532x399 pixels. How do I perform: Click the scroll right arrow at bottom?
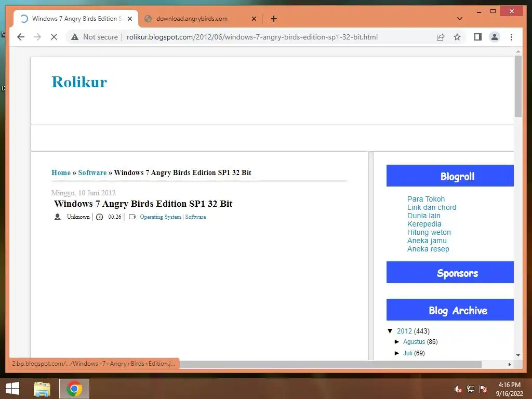(x=509, y=364)
